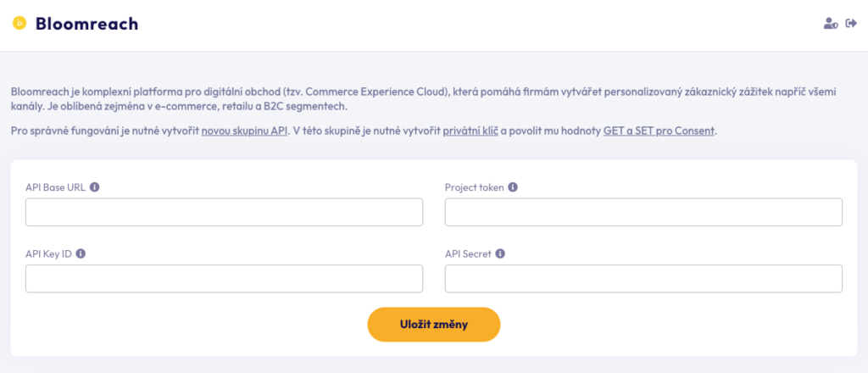Click the logout icon in header
Screen dimensions: 868x373
[x=851, y=24]
